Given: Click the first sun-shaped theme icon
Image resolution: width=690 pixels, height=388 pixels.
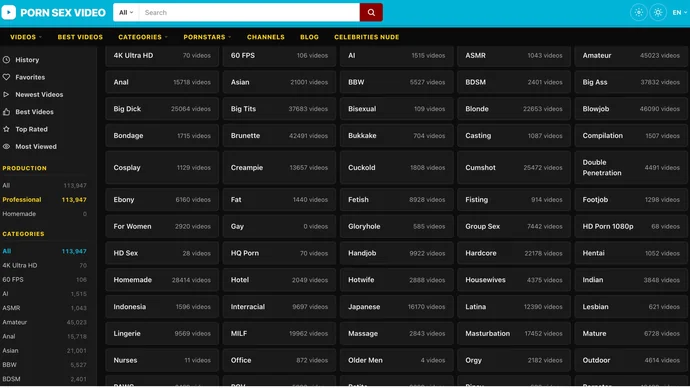Looking at the screenshot, I should click(639, 12).
